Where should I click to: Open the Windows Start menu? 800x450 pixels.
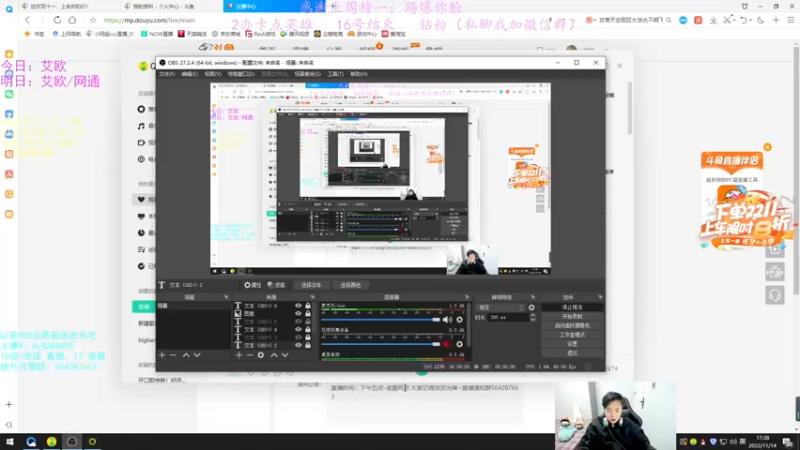point(10,442)
